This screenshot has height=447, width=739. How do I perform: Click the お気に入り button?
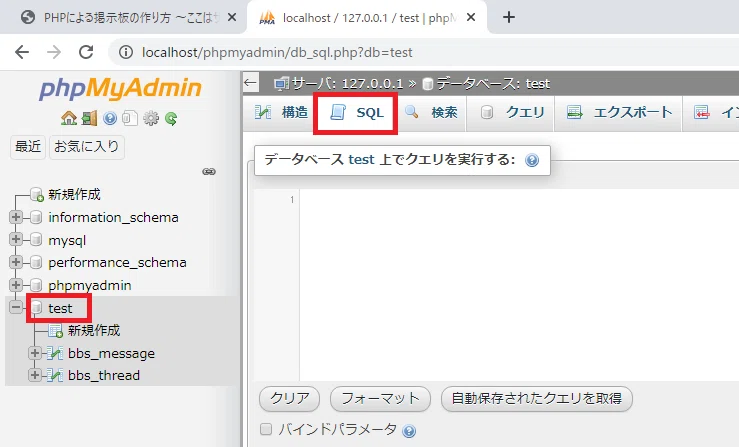pyautogui.click(x=87, y=147)
